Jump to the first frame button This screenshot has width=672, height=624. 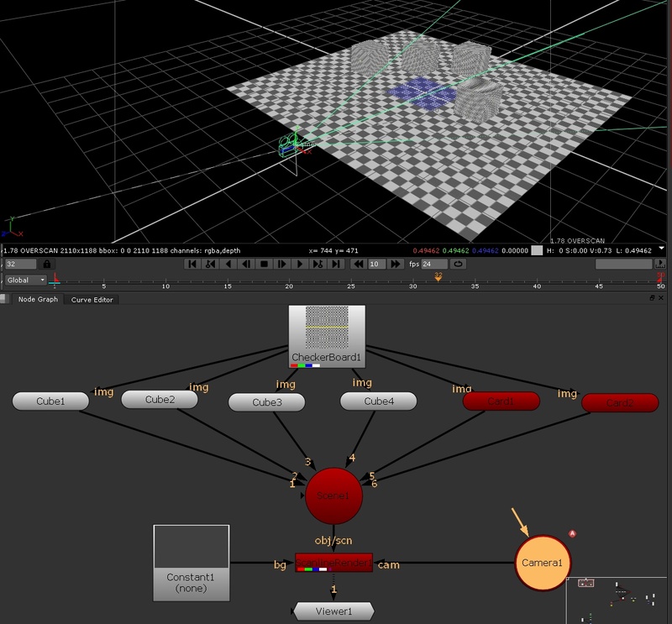point(192,264)
